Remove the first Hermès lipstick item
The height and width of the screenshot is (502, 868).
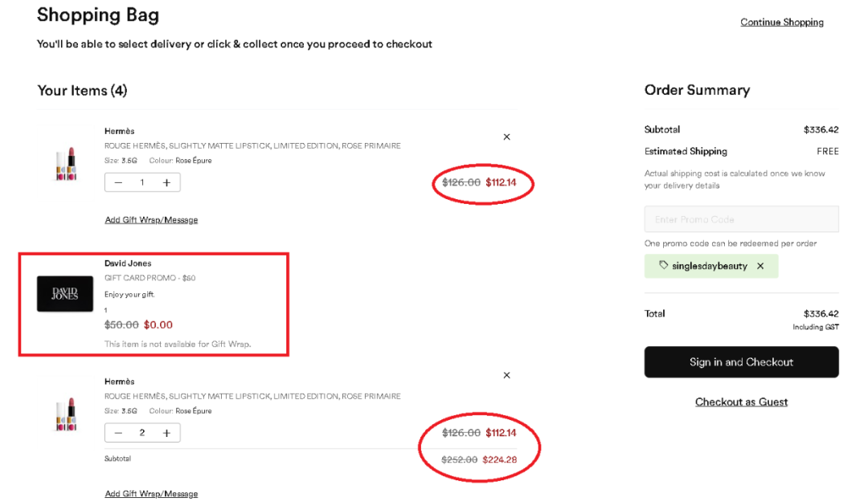point(506,137)
